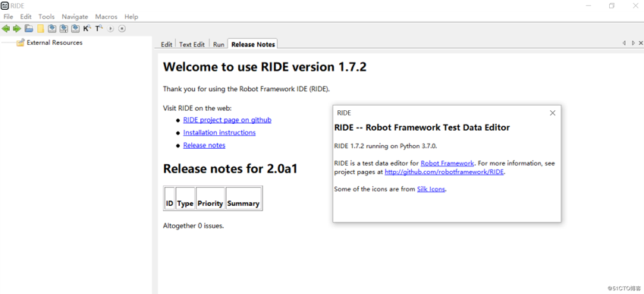Open the Navigate menu
The height and width of the screenshot is (294, 644).
point(75,17)
